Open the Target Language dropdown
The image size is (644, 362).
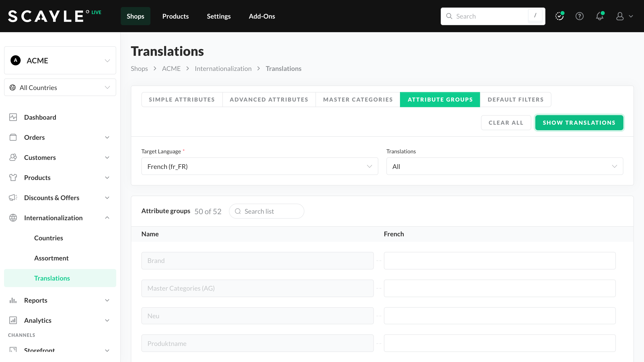tap(260, 166)
